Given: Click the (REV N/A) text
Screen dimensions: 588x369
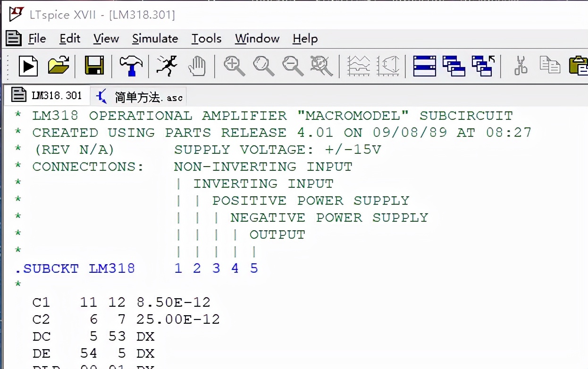Looking at the screenshot, I should 75,150.
